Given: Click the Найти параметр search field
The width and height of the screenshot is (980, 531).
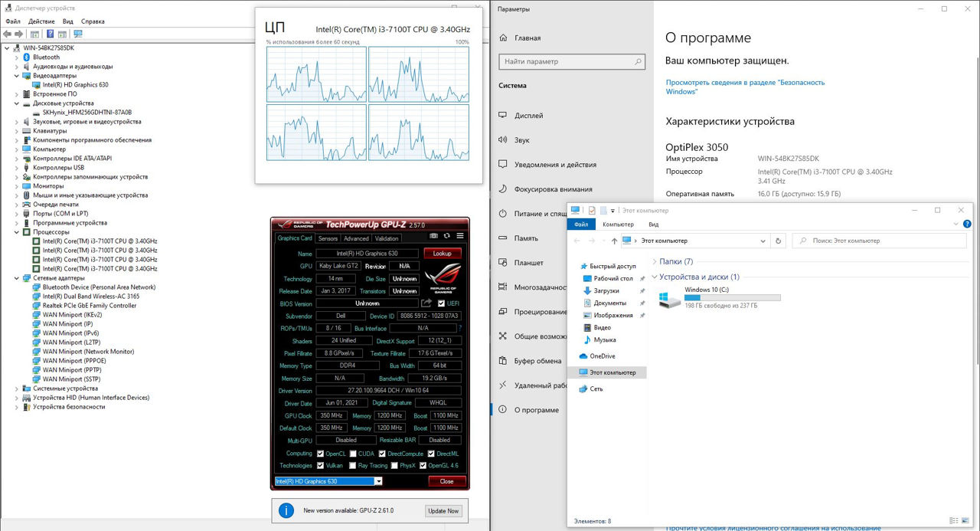Looking at the screenshot, I should coord(572,61).
